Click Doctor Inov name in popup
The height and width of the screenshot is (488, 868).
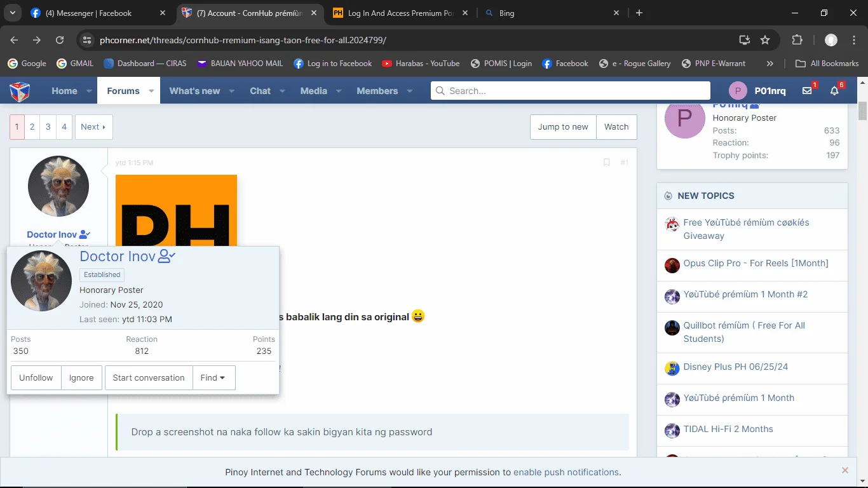118,256
